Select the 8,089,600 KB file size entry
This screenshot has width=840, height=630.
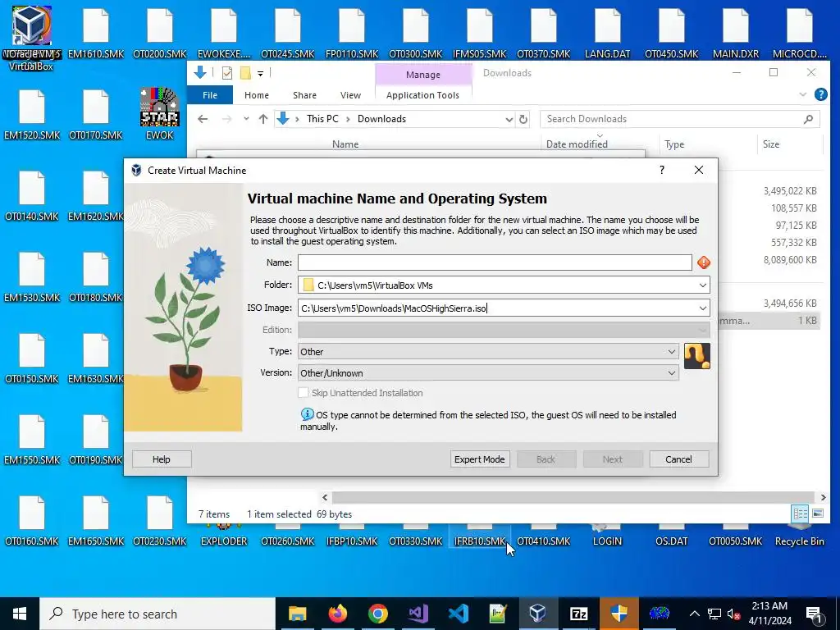[790, 260]
